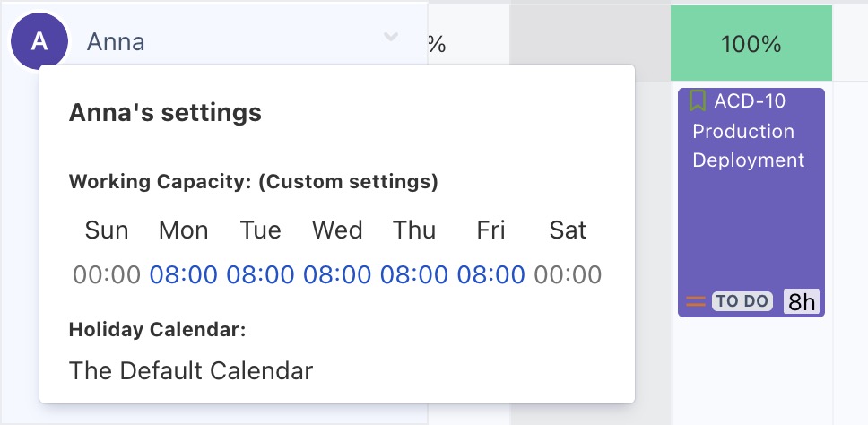Edit Wednesday's 08:00 working hours
This screenshot has width=868, height=425.
337,274
